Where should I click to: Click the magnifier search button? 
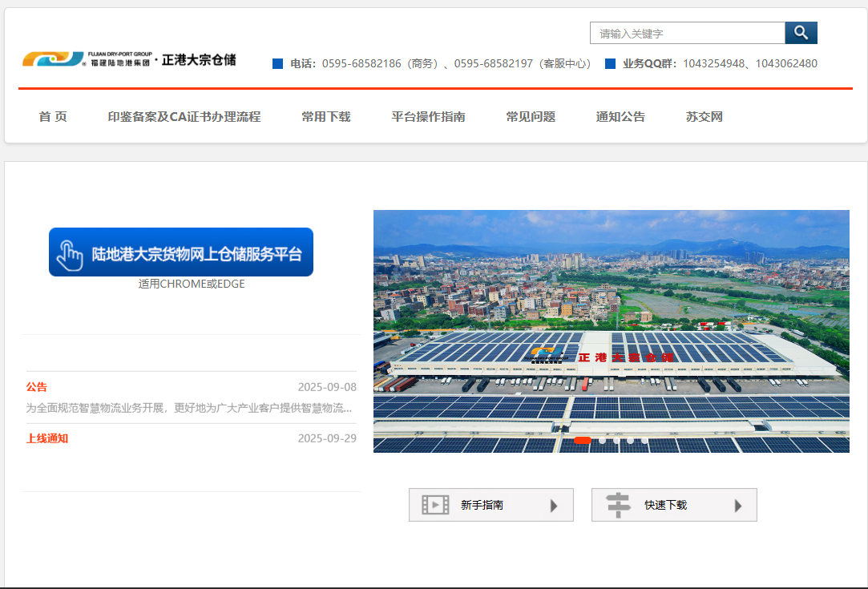pyautogui.click(x=801, y=33)
